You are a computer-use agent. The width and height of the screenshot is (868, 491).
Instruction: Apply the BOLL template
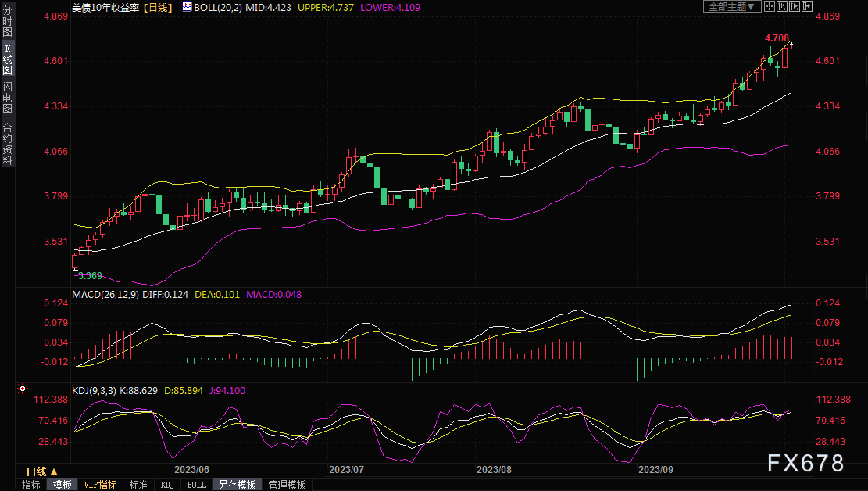tap(197, 485)
